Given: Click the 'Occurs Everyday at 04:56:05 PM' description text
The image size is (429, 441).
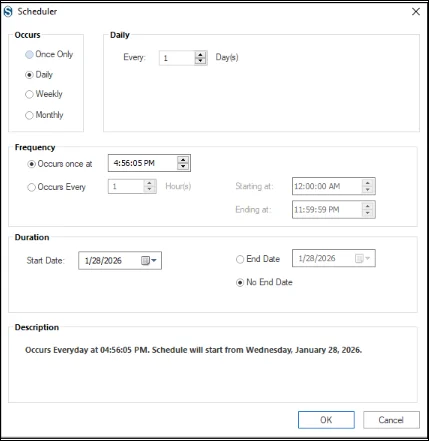Looking at the screenshot, I should pyautogui.click(x=193, y=350).
